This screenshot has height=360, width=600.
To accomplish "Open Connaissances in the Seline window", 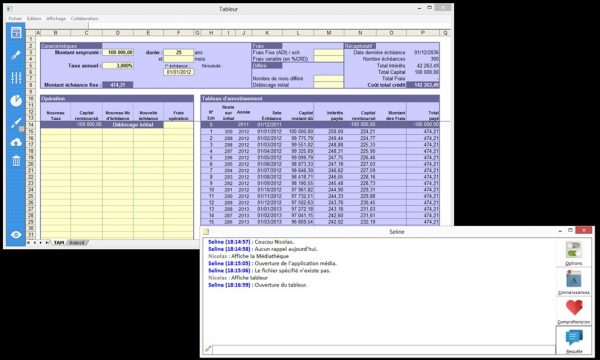I will pos(573,282).
